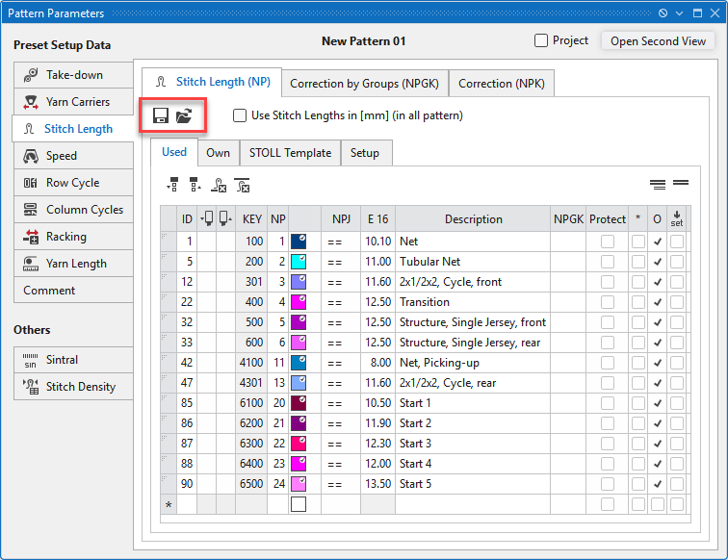
Task: Click the third icon in the table toolbar
Action: click(219, 185)
